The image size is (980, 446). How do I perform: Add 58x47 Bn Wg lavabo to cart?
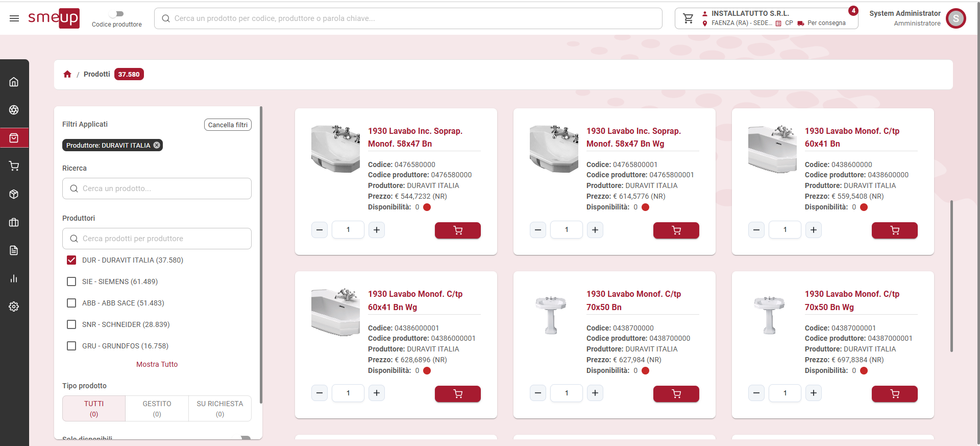(x=676, y=230)
